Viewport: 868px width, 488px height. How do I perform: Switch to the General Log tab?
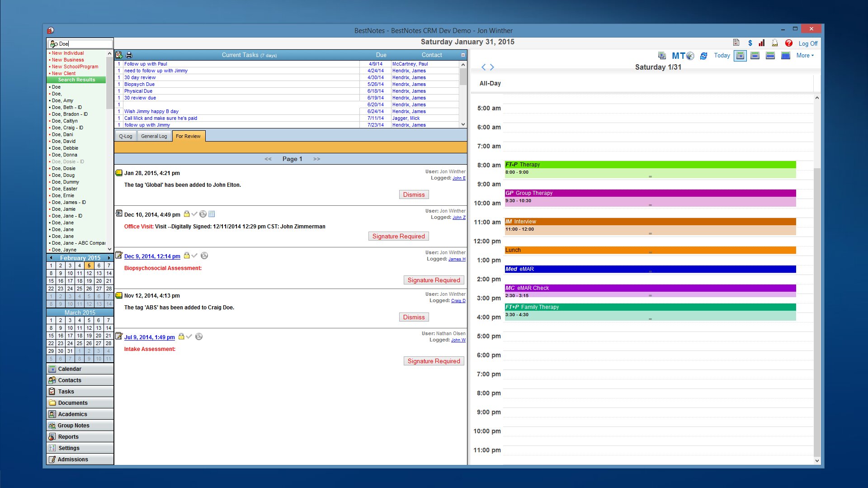(x=154, y=136)
